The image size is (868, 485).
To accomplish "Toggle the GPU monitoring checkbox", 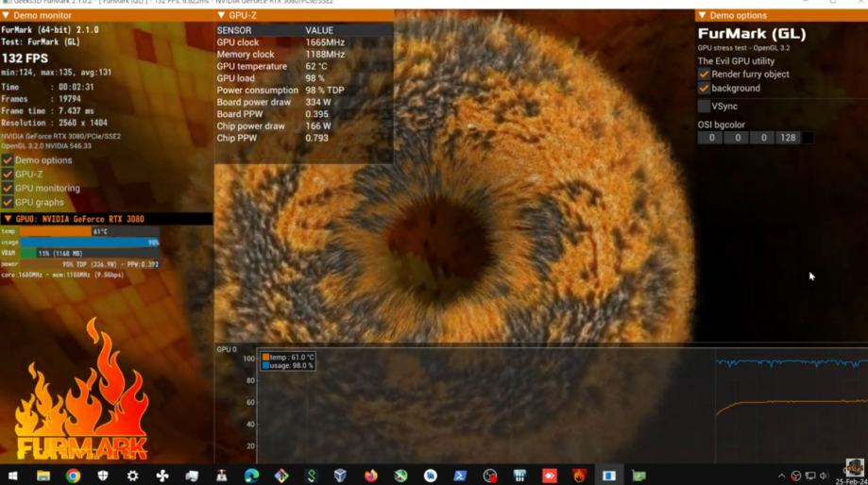I will [x=8, y=188].
